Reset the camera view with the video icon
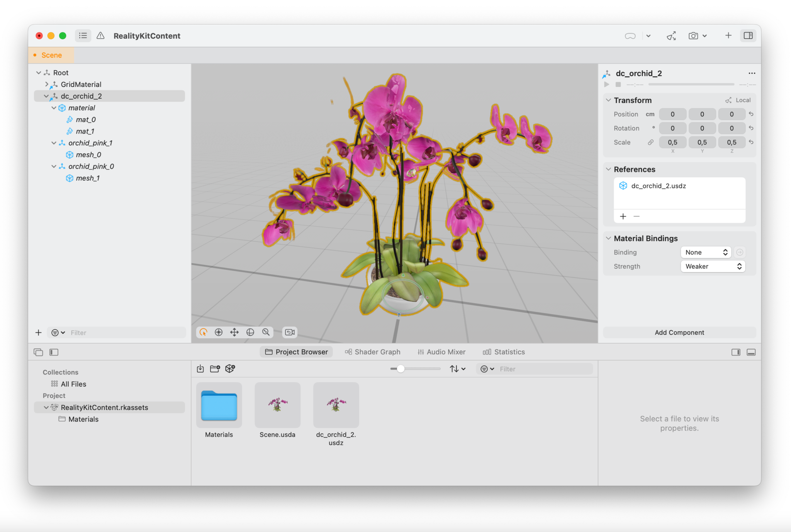791x532 pixels. tap(289, 332)
